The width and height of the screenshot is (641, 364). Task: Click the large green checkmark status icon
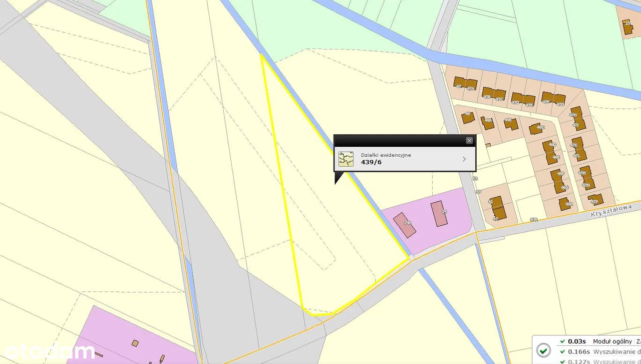coord(543,350)
